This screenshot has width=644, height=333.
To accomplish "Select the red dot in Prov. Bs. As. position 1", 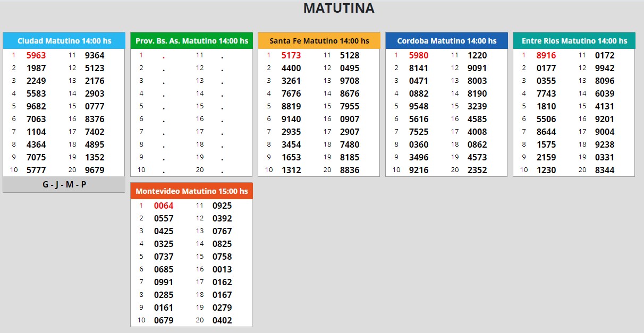I will (x=164, y=56).
